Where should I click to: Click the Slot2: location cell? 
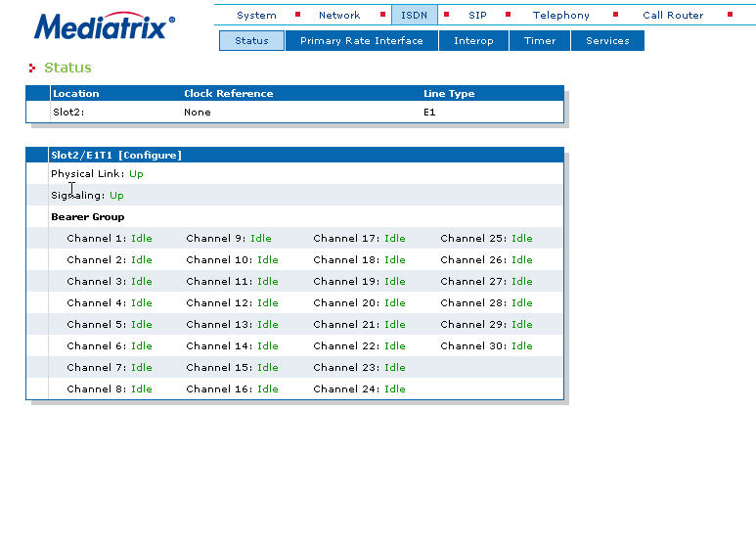(68, 112)
